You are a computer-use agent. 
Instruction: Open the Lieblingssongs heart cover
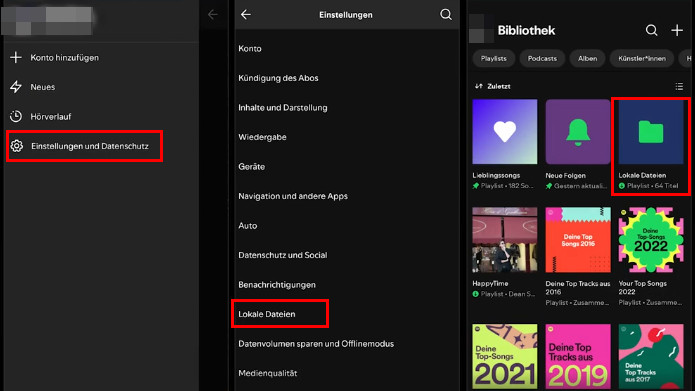click(x=505, y=132)
